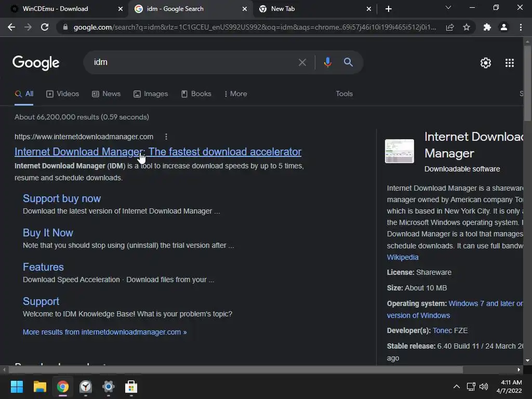Open Settings gear on the taskbar
The image size is (532, 399).
108,387
